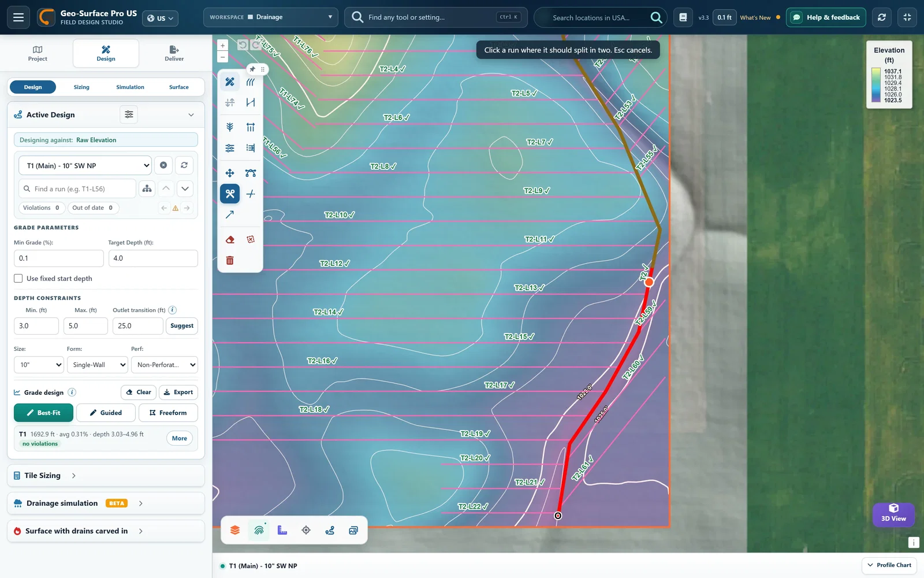Open the Single-Wall form dropdown

(97, 365)
